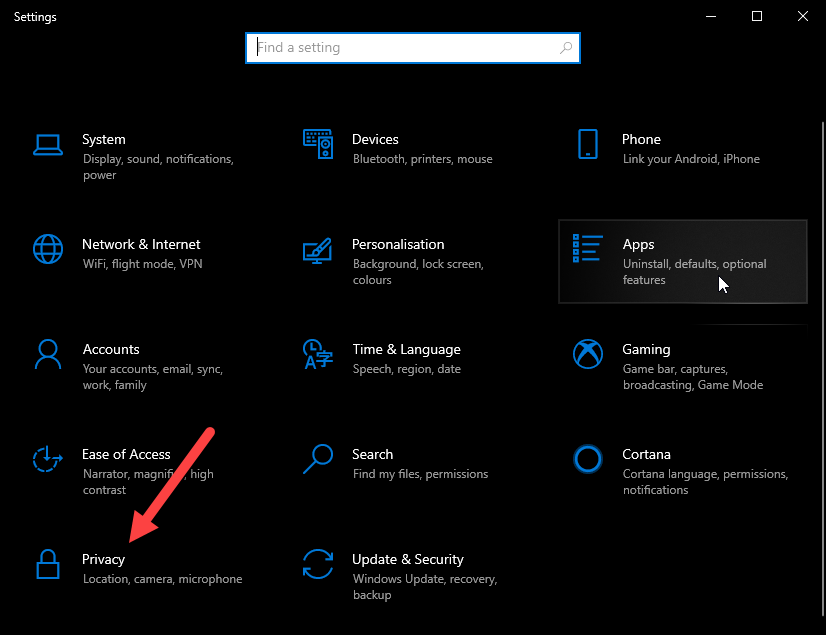826x635 pixels.
Task: Click the Privacy padlock icon
Action: click(48, 564)
